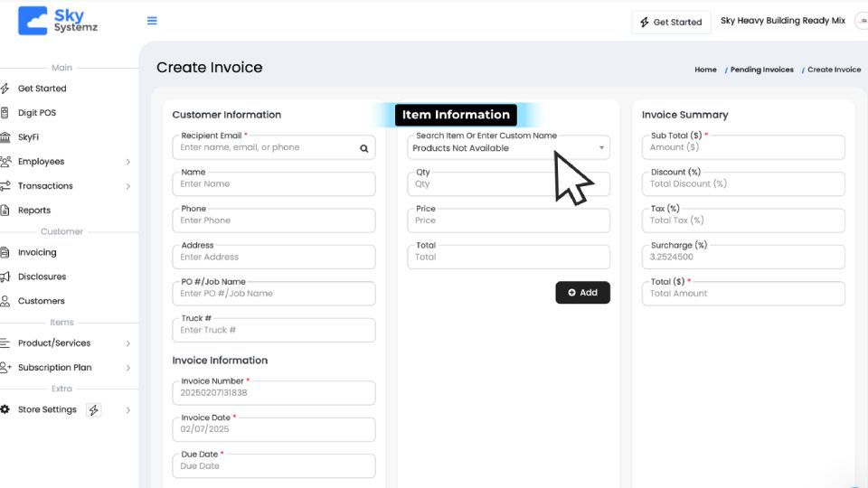Open Reports menu item
This screenshot has height=488, width=868.
click(34, 211)
